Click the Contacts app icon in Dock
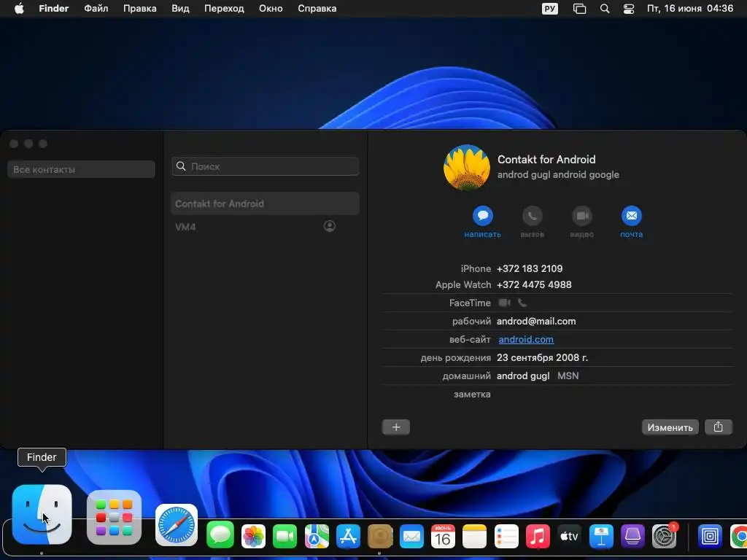This screenshot has height=560, width=747. point(379,537)
